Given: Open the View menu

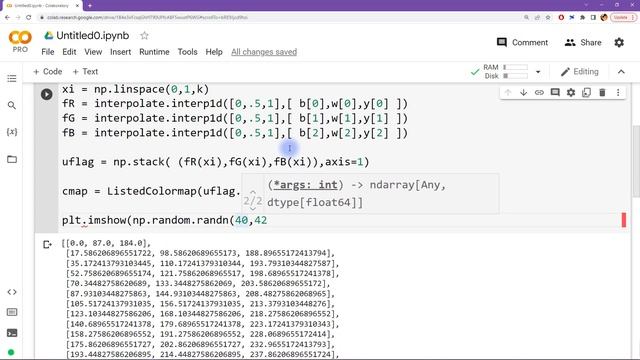Looking at the screenshot, I should [x=93, y=52].
